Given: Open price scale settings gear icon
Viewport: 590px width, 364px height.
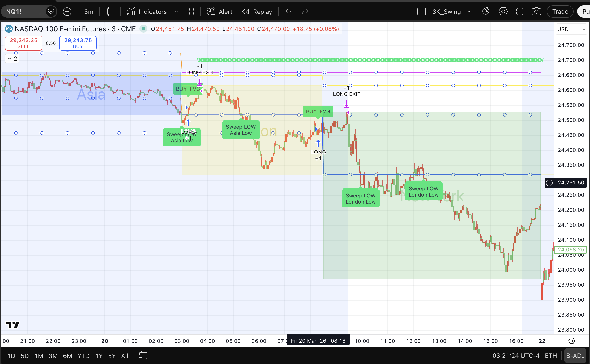Looking at the screenshot, I should point(571,341).
